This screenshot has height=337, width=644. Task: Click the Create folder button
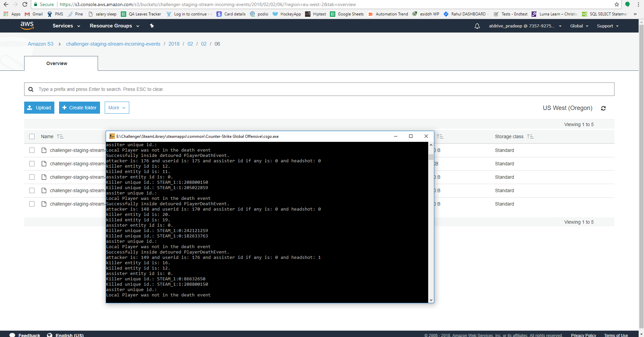(x=80, y=108)
